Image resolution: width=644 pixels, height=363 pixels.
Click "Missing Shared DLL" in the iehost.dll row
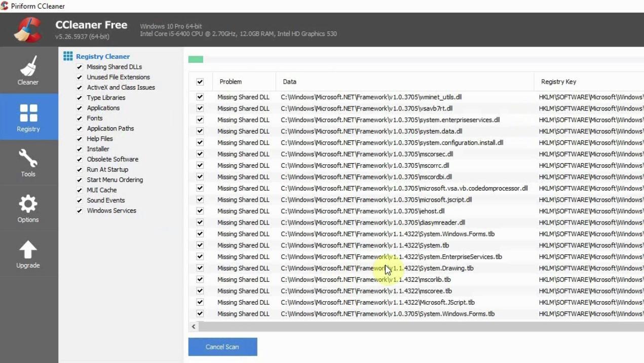click(x=244, y=211)
